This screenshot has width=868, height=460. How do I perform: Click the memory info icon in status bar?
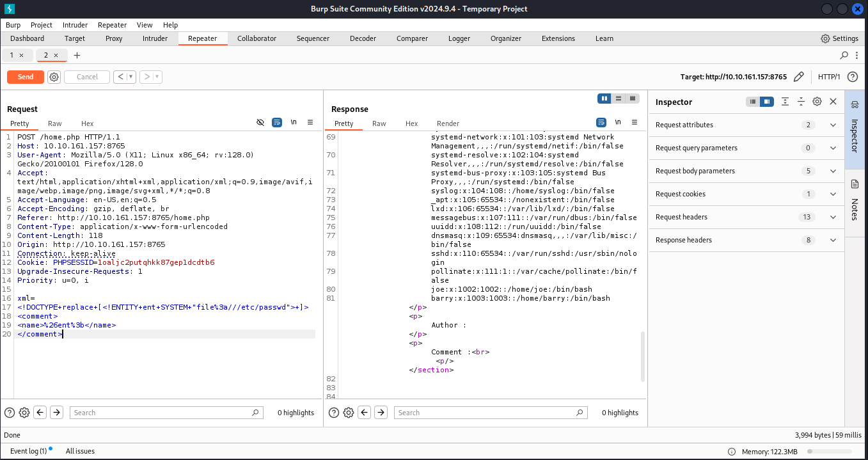point(732,451)
